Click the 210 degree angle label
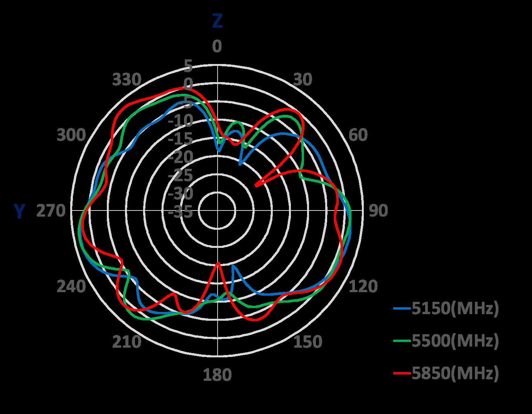 [x=127, y=342]
